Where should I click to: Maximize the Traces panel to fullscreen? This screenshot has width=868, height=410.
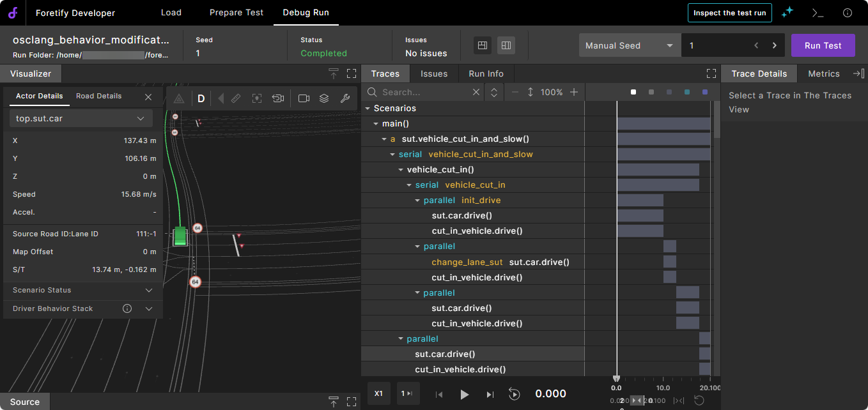point(711,73)
